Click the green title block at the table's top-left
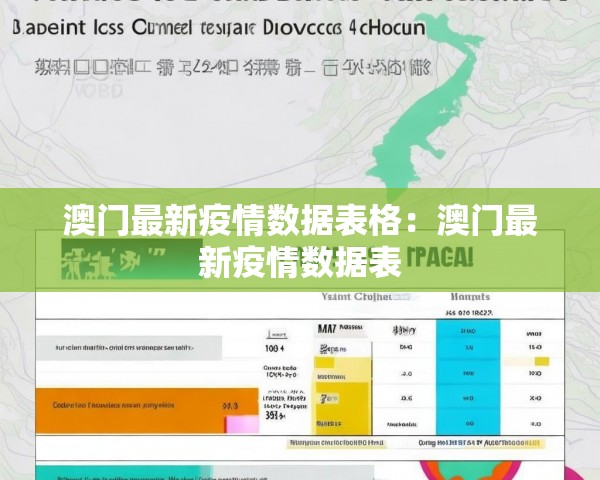600x480 pixels. [x=132, y=259]
